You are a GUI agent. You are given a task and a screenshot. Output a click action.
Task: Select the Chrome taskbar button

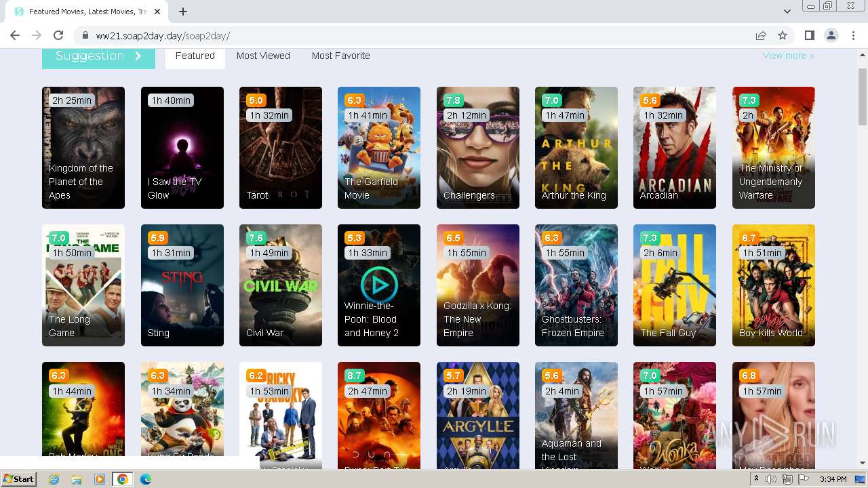point(123,479)
